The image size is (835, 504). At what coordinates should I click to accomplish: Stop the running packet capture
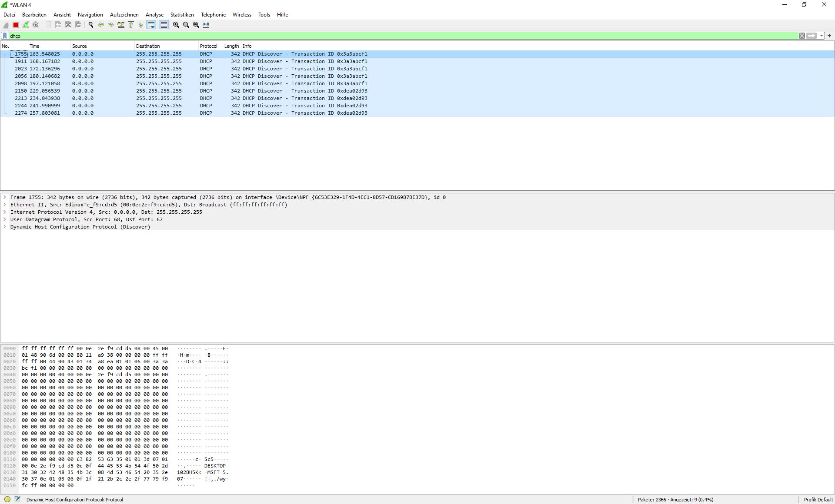(15, 25)
